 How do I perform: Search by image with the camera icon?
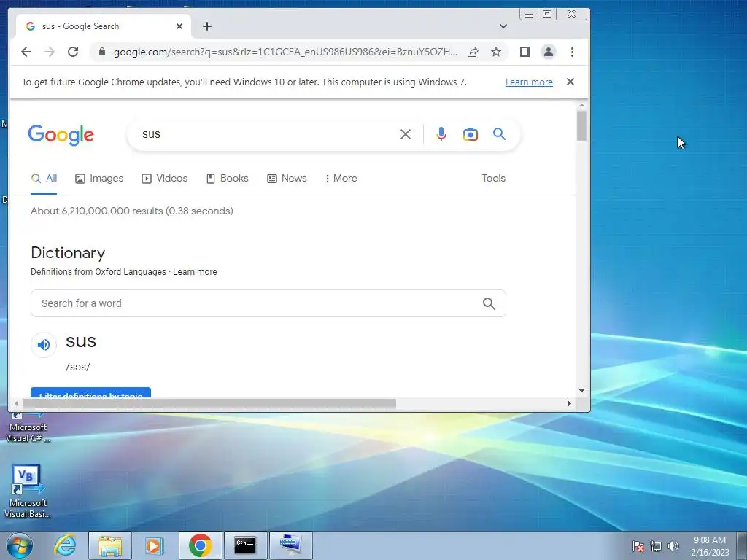[471, 134]
